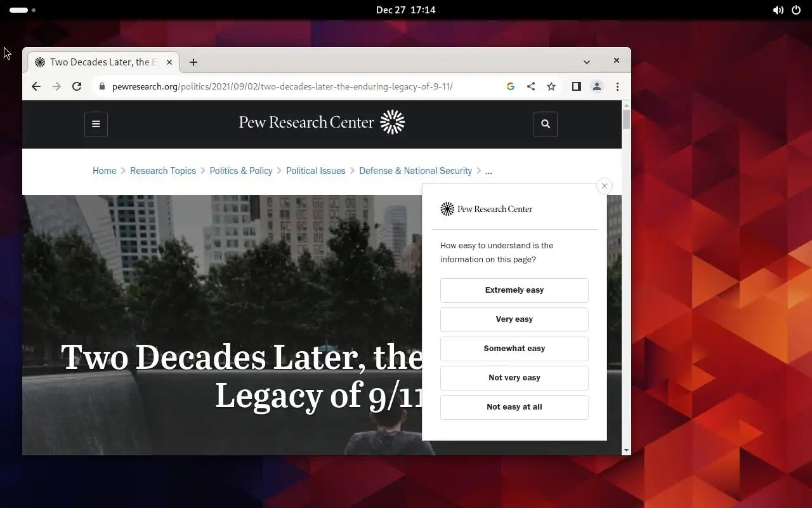Screen dimensions: 812x508
Task: Click the lock icon in the address bar
Action: [101, 86]
